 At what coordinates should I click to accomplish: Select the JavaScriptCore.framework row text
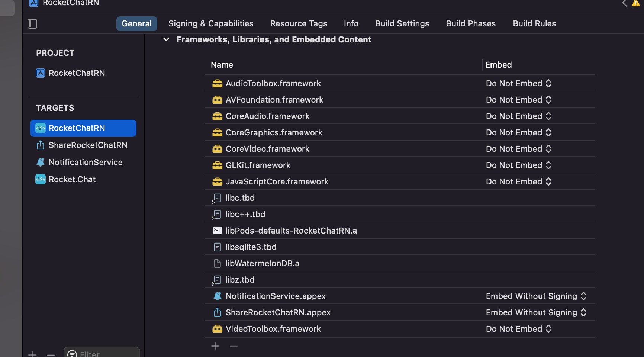point(277,181)
